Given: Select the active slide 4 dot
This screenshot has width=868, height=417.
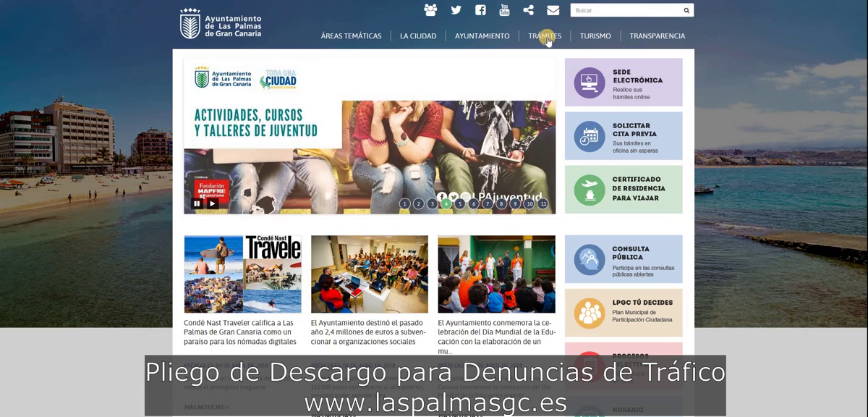Looking at the screenshot, I should pyautogui.click(x=446, y=204).
